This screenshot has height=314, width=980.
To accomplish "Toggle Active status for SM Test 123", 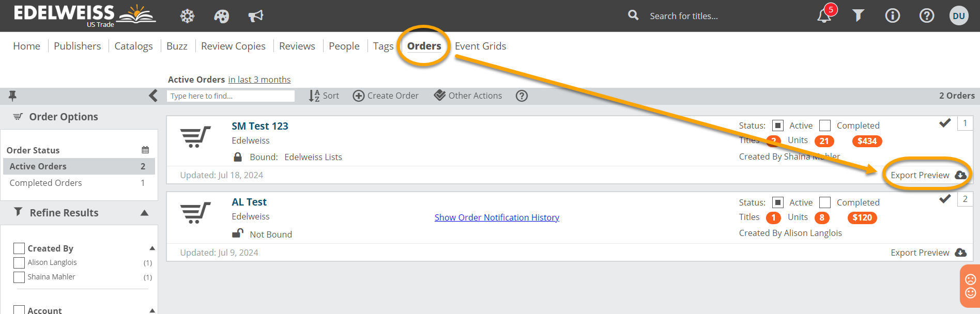I will coord(778,125).
